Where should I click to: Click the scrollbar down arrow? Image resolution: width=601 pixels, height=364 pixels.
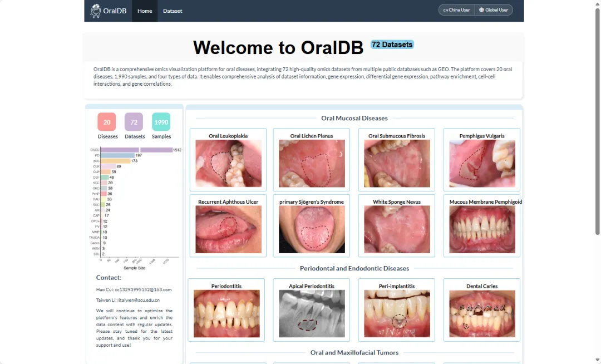click(x=597, y=360)
